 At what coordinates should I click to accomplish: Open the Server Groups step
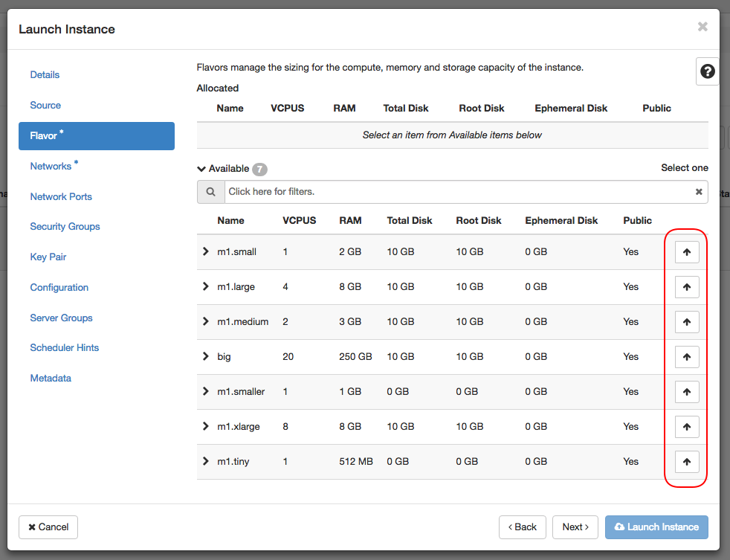coord(61,318)
